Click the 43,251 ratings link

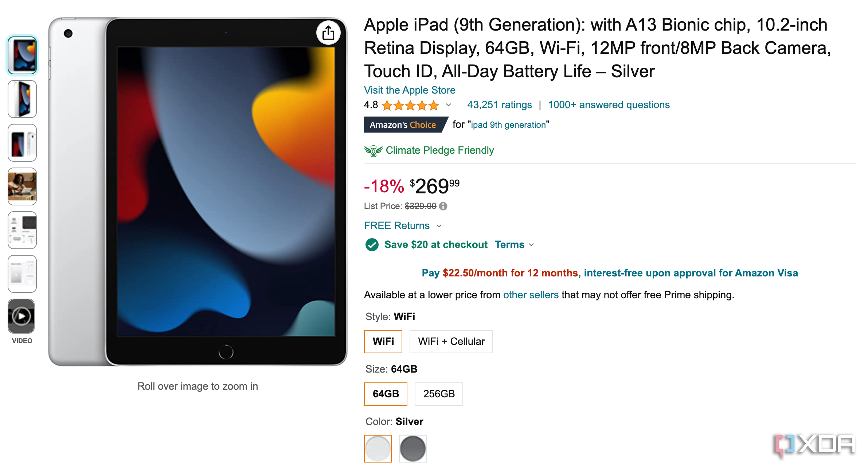click(x=499, y=105)
